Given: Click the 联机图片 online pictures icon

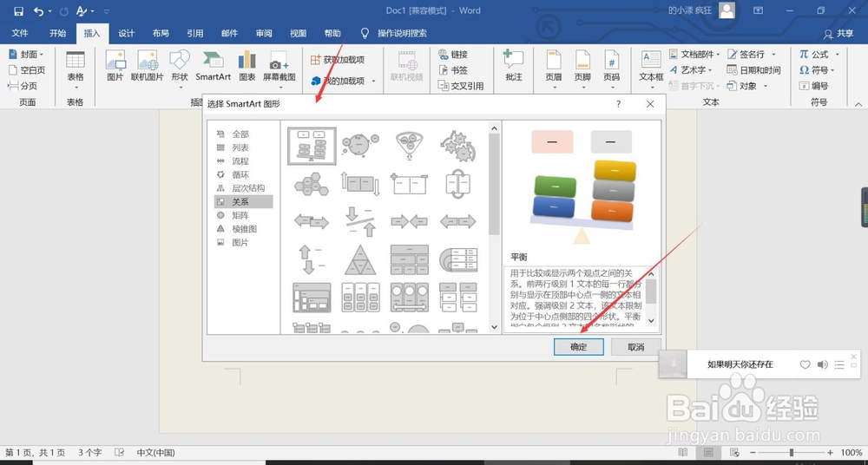Looking at the screenshot, I should click(148, 59).
